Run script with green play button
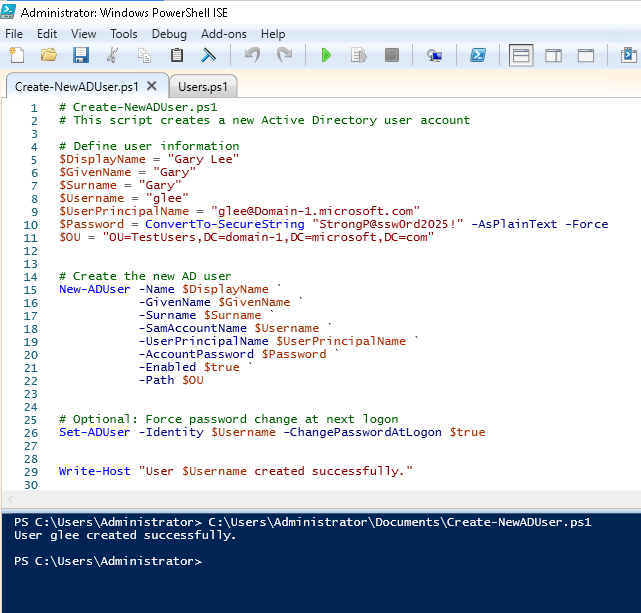 [326, 55]
